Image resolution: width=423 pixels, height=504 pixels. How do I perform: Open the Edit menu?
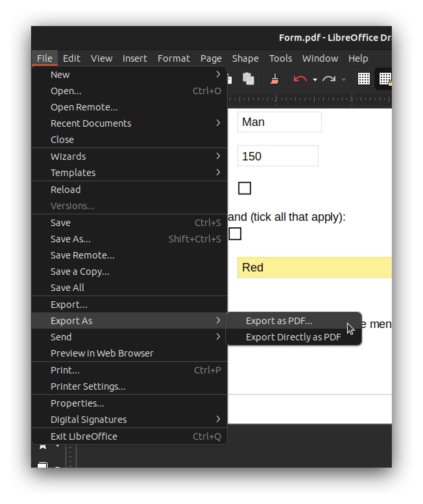[71, 58]
